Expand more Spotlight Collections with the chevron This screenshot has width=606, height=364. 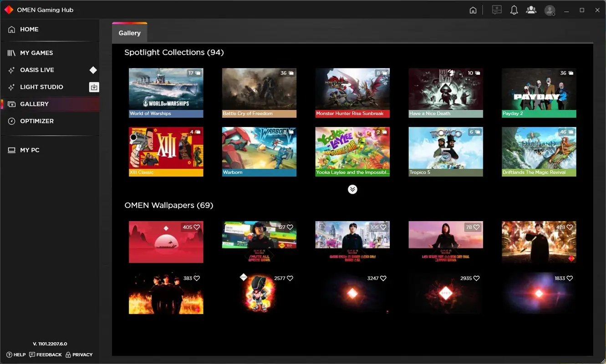352,189
